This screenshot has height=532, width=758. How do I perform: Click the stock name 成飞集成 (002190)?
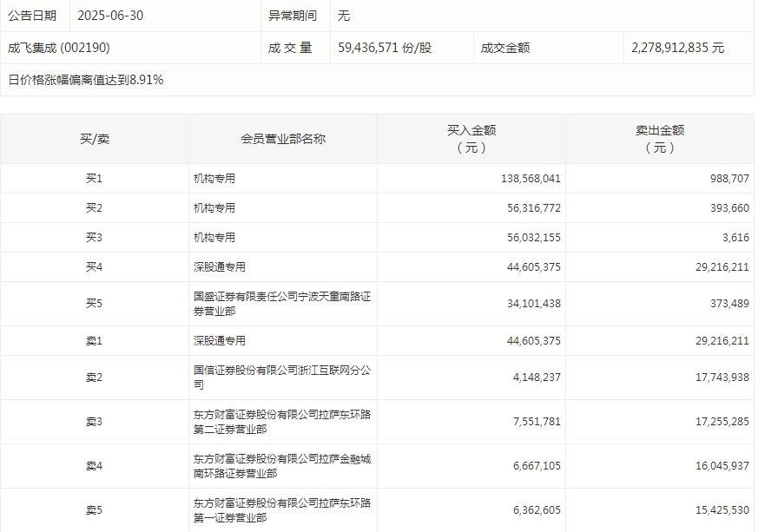coord(59,48)
